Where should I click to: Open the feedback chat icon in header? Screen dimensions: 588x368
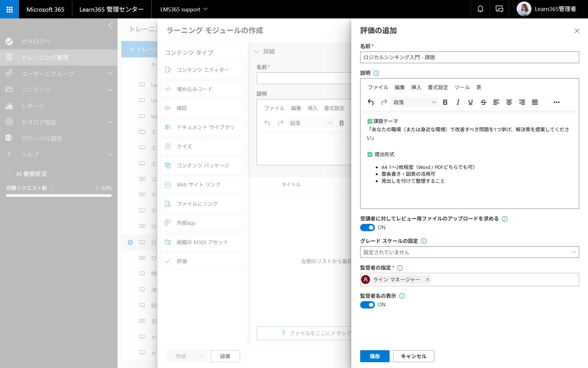tap(499, 9)
